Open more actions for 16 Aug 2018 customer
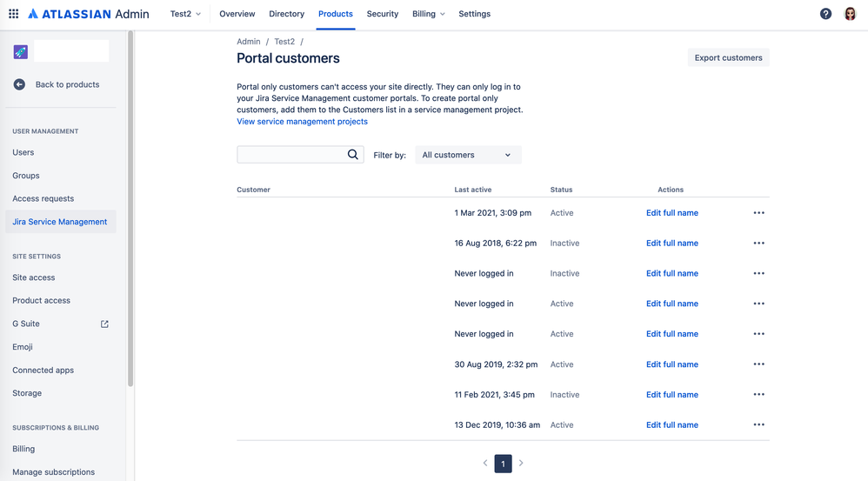Image resolution: width=868 pixels, height=481 pixels. pyautogui.click(x=759, y=243)
